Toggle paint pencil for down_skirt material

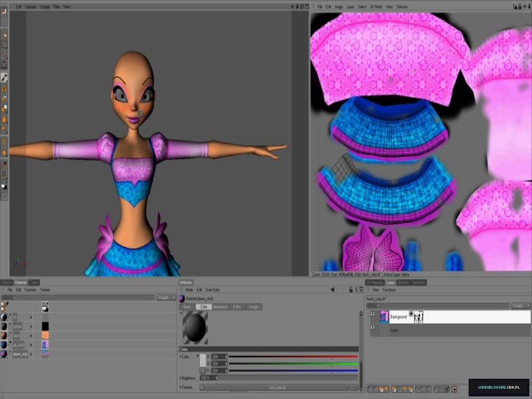tap(10, 353)
